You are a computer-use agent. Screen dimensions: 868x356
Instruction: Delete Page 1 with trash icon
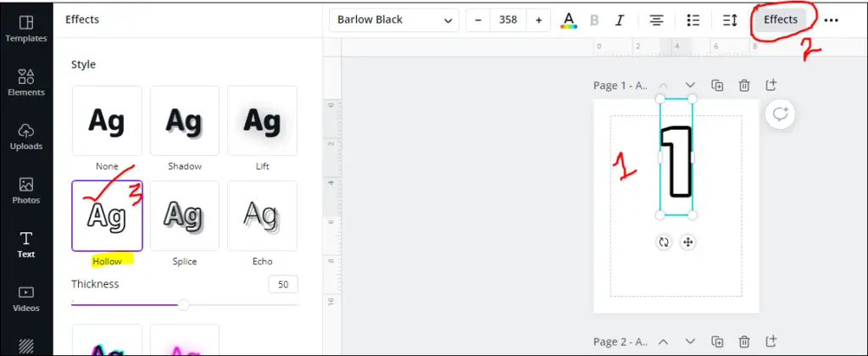744,86
